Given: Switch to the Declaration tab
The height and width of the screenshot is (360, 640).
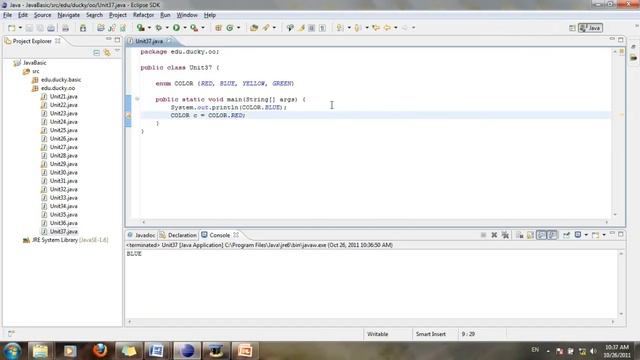Looking at the screenshot, I should (178, 235).
